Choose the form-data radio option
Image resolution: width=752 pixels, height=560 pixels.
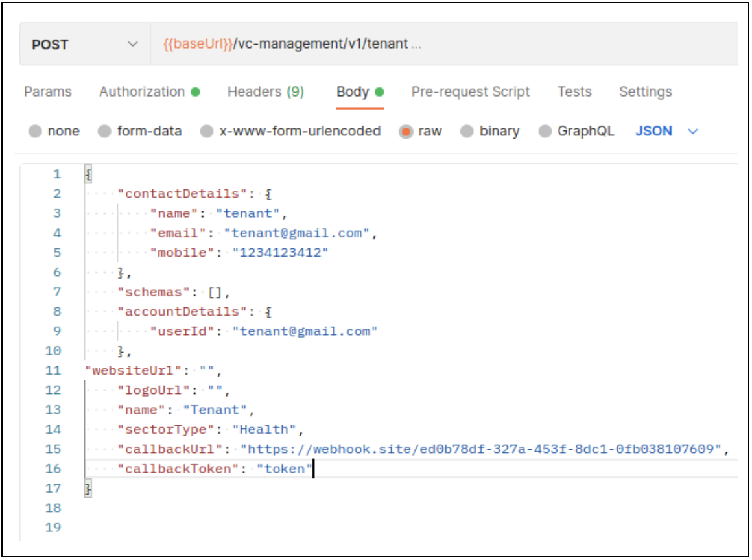[x=105, y=132]
